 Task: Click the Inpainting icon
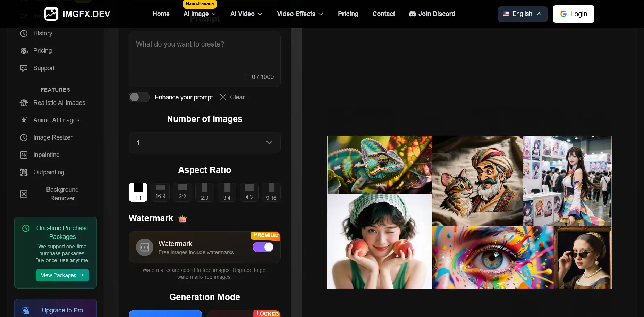tap(24, 155)
